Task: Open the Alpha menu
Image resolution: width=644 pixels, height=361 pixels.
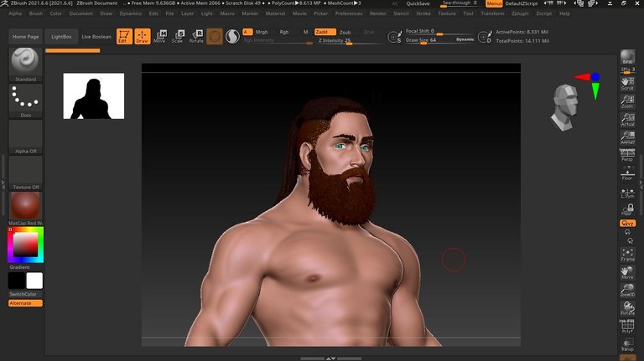Action: point(15,13)
